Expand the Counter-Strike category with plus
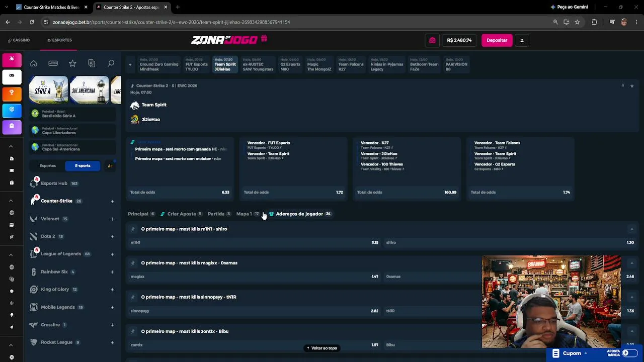Screen dimensions: 644x362 (x=112, y=201)
